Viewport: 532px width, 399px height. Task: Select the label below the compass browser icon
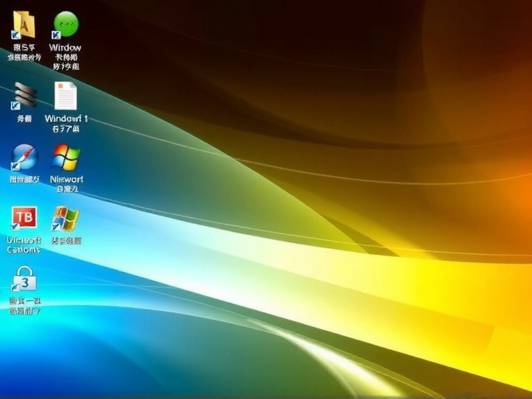click(25, 179)
